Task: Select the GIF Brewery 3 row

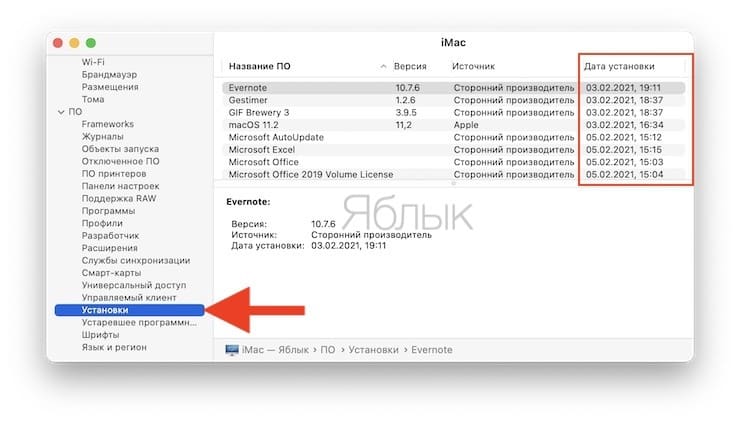Action: (x=453, y=112)
